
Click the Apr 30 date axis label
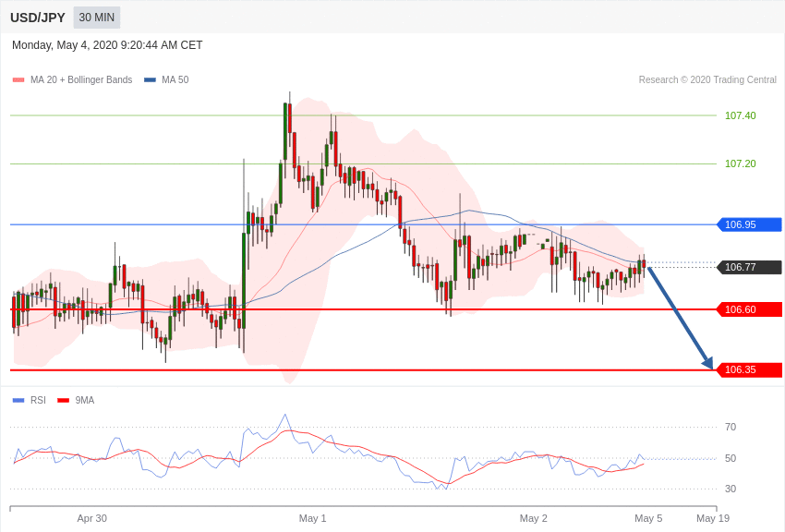92,518
